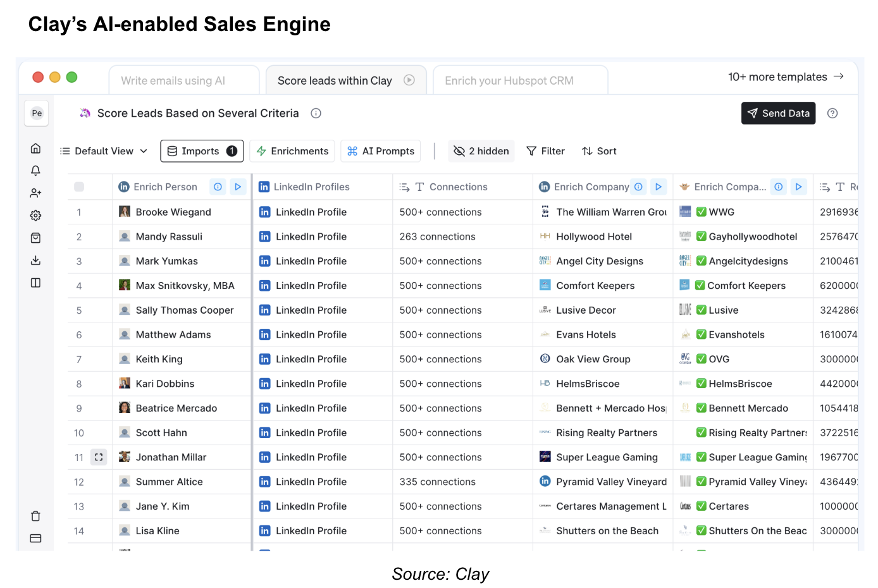This screenshot has height=588, width=878.
Task: Click info icon beside table title
Action: coord(316,113)
